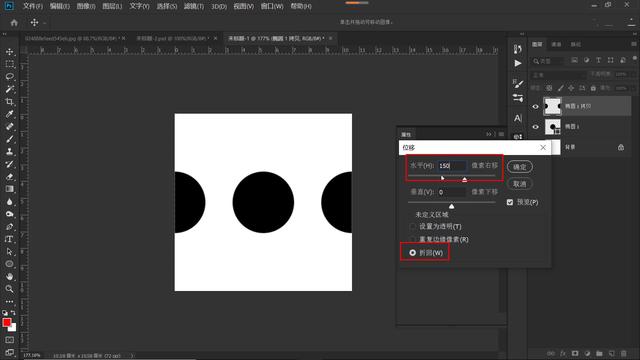Select the Move tool in the toolbox
This screenshot has height=360, width=640.
[9, 52]
